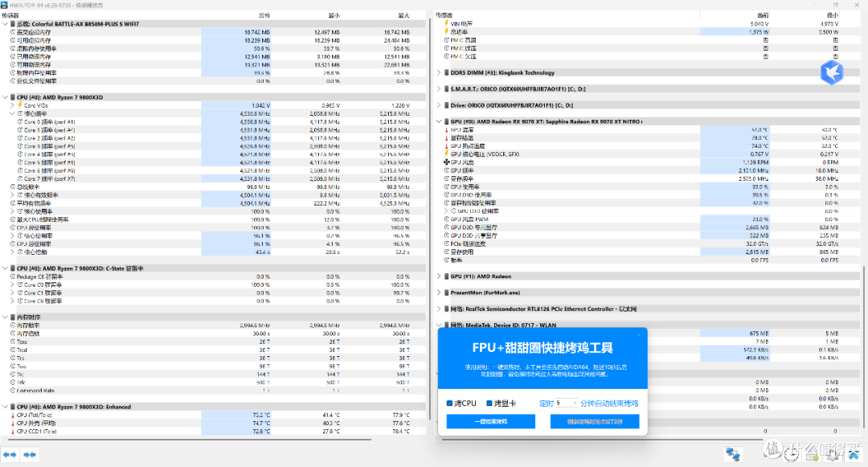Expand GPU [#1] AMD Radeon group
This screenshot has width=868, height=467.
coord(439,277)
